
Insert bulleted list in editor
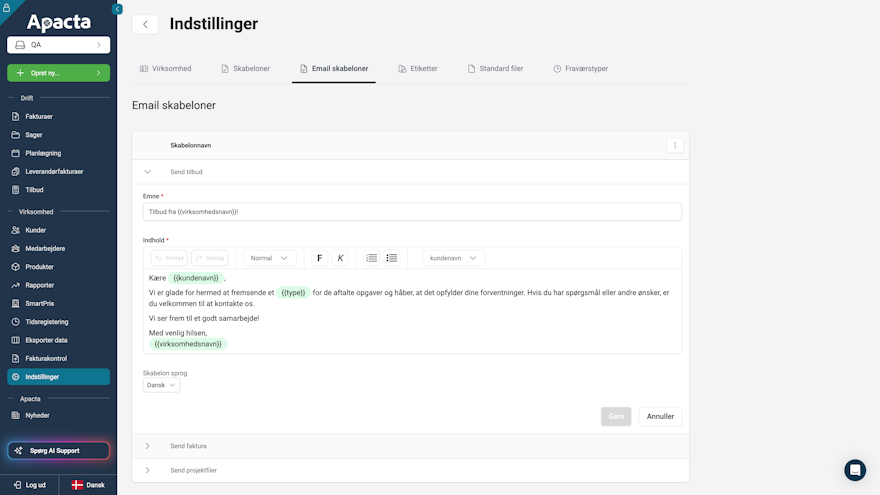(x=392, y=258)
